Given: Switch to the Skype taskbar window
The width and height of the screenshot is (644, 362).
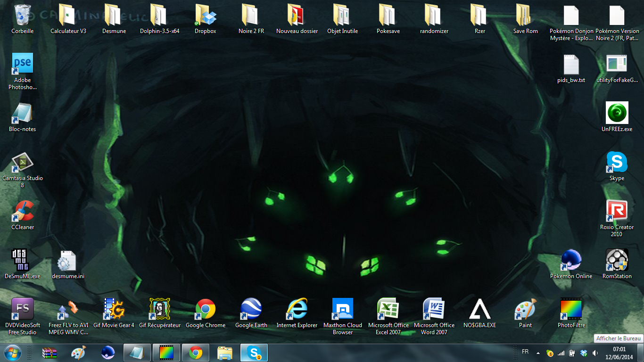Looking at the screenshot, I should click(254, 353).
